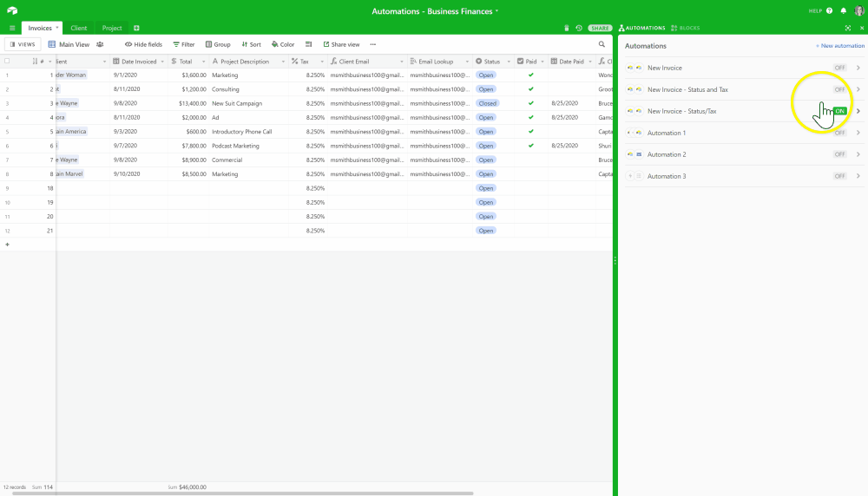Open the Status column dropdown arrow
This screenshot has height=496, width=868.
(508, 62)
